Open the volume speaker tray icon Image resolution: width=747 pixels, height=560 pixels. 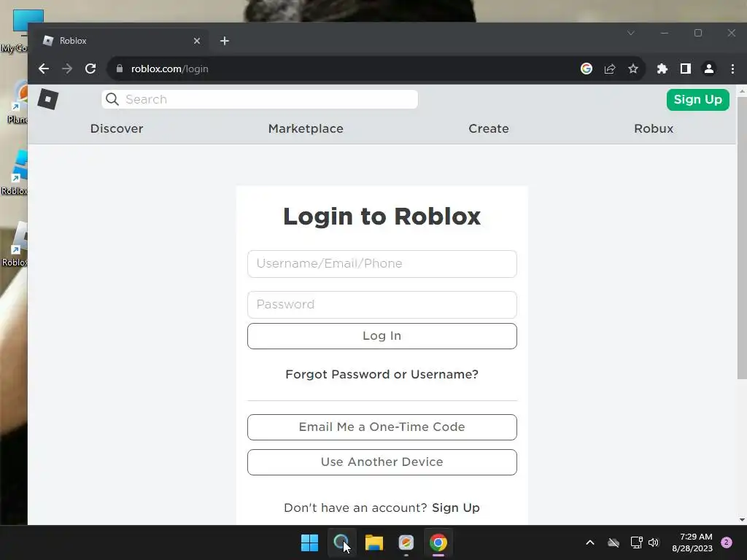pos(654,542)
